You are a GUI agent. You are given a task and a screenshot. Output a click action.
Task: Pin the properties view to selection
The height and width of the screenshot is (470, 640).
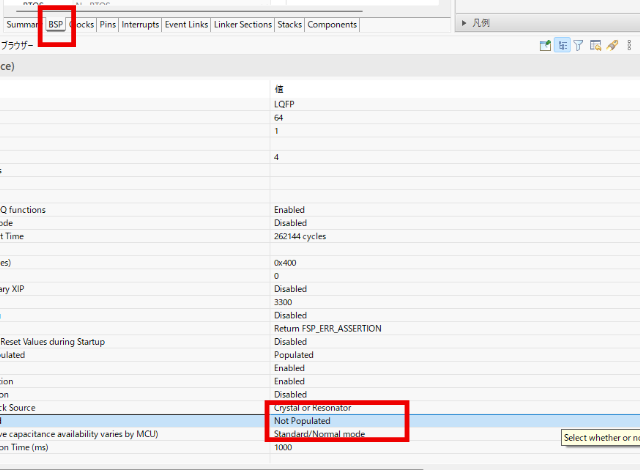click(545, 45)
